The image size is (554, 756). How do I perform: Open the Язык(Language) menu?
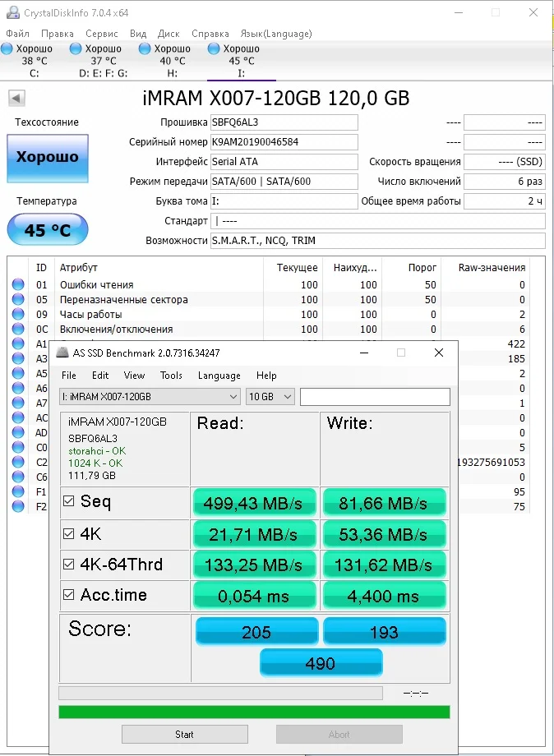pos(276,34)
